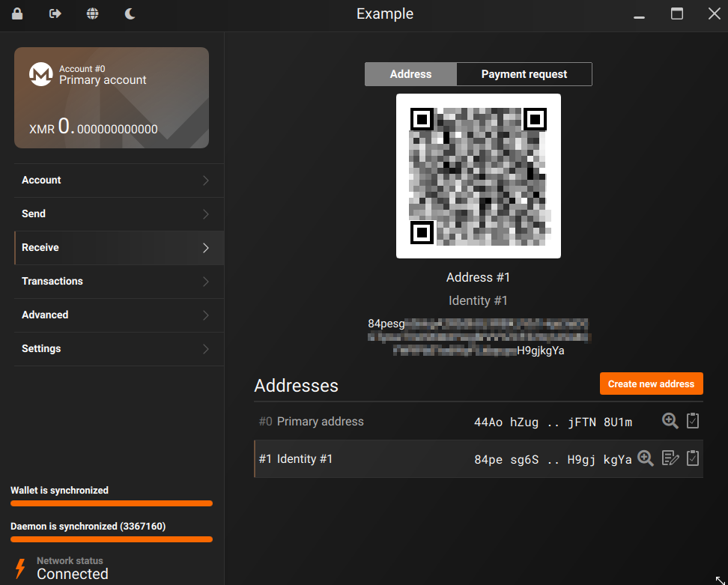Click the 'Wallet is synchronized' label
Viewport: 728px width, 585px height.
[x=59, y=491]
